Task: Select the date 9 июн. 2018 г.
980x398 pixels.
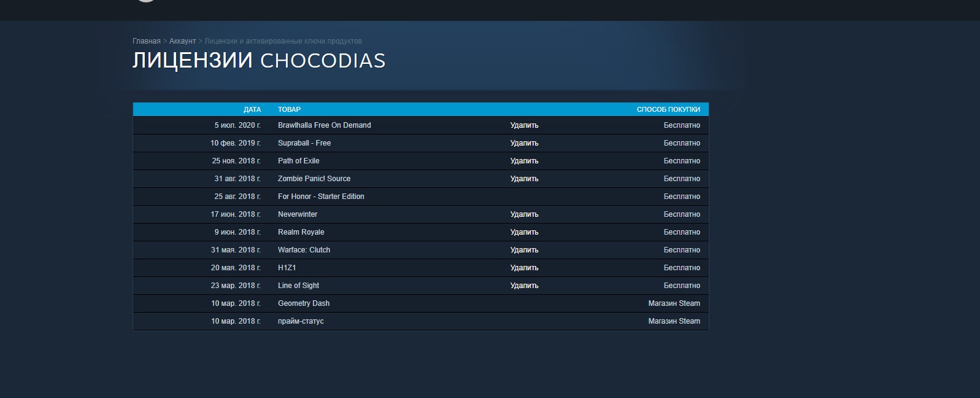Action: point(237,232)
